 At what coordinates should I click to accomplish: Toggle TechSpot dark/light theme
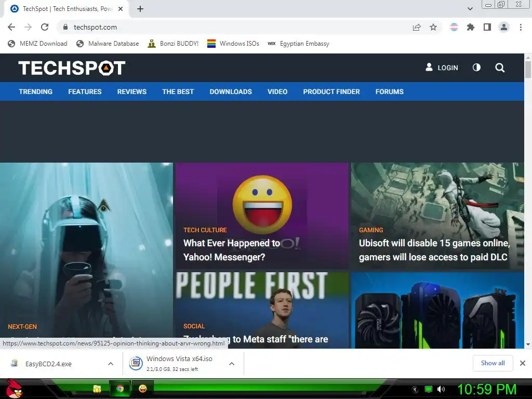(477, 68)
